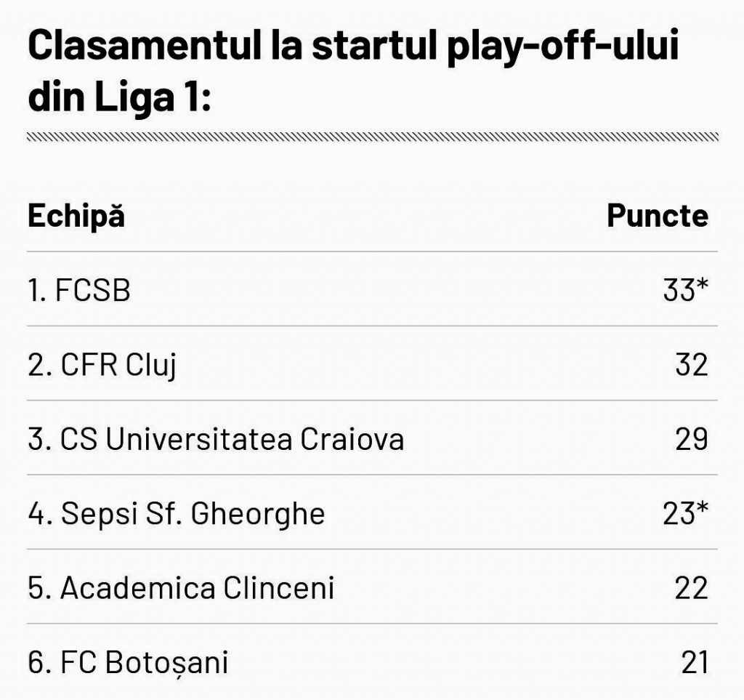Select '4. Sepsi Sf. Gheorghe' team name
This screenshot has width=744, height=700.
click(177, 514)
